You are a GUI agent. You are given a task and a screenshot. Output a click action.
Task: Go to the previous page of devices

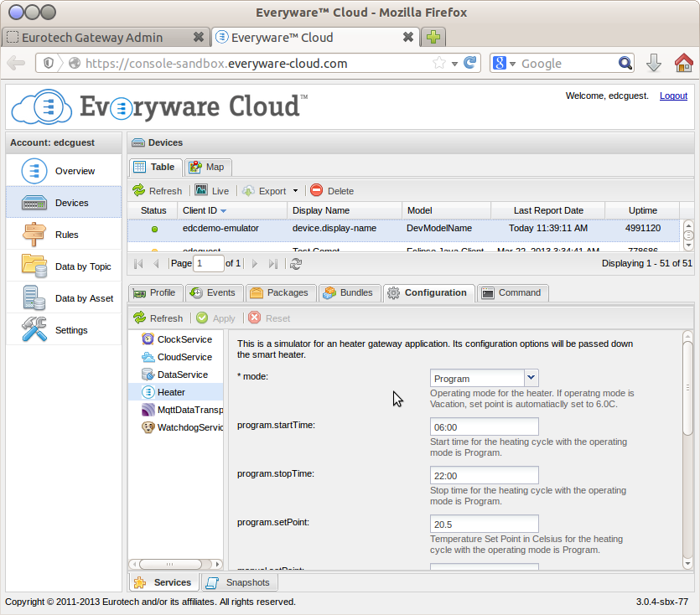(156, 264)
